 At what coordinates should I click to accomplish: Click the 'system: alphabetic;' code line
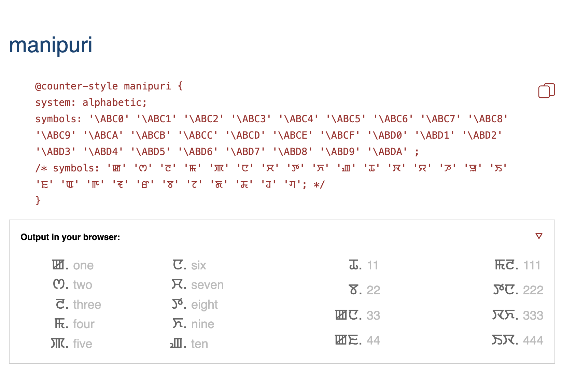click(91, 102)
